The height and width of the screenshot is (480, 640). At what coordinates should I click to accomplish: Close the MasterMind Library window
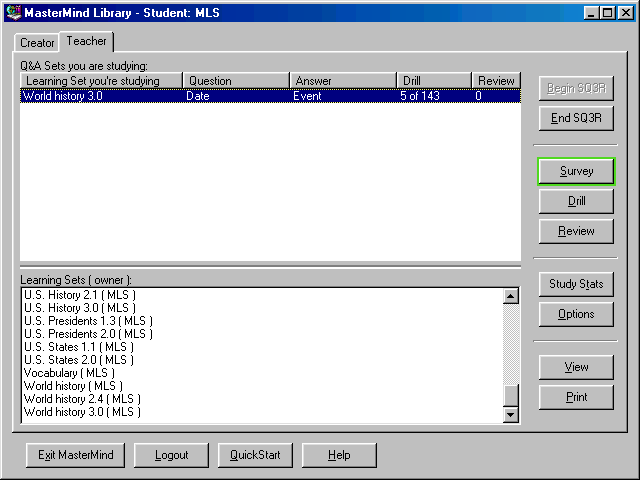(x=625, y=13)
